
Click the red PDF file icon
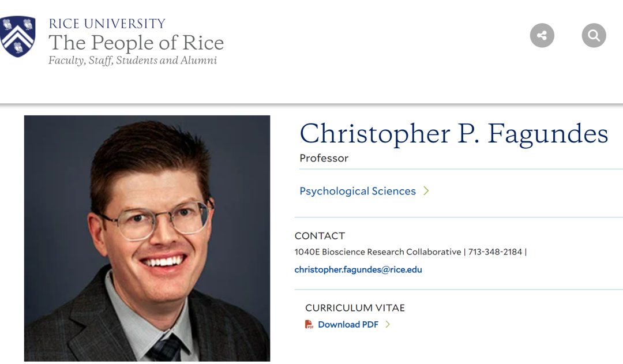pos(309,324)
